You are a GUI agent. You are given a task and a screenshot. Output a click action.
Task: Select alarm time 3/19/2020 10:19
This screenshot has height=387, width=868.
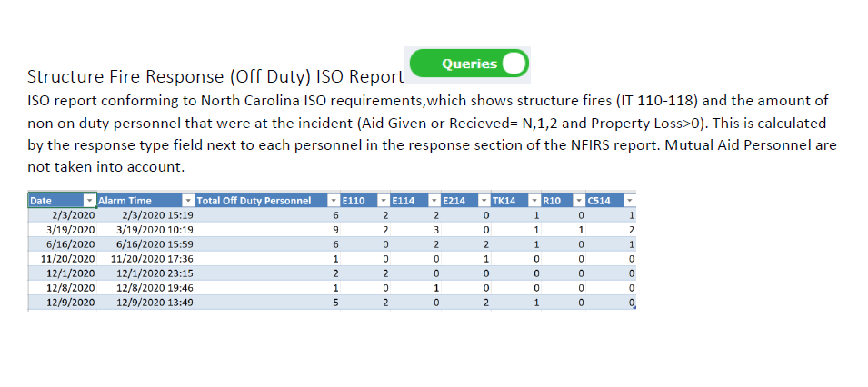tap(145, 229)
